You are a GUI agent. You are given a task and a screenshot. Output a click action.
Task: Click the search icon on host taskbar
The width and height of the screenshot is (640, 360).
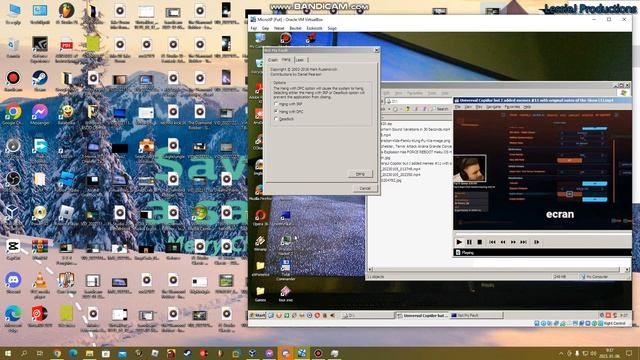(24, 353)
